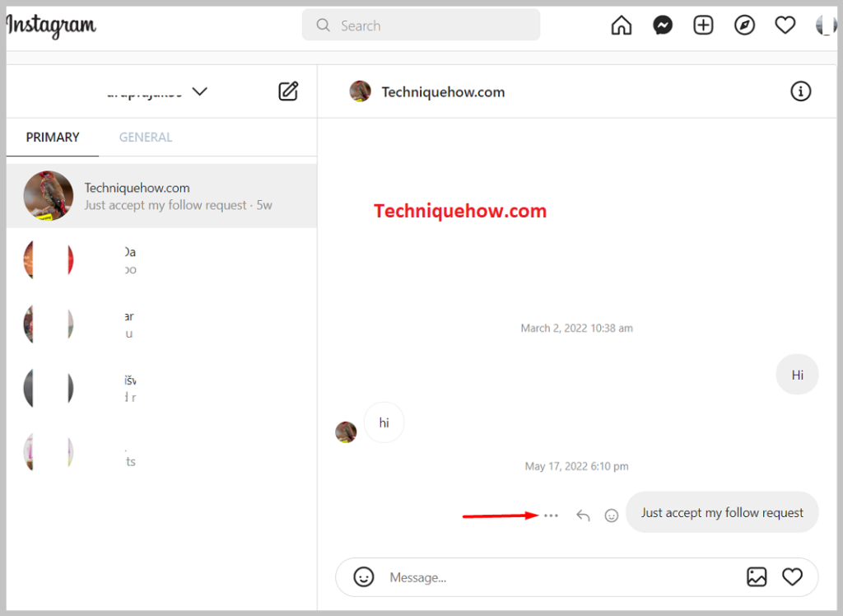Click Techniquehow.com avatar in chat header

361,91
